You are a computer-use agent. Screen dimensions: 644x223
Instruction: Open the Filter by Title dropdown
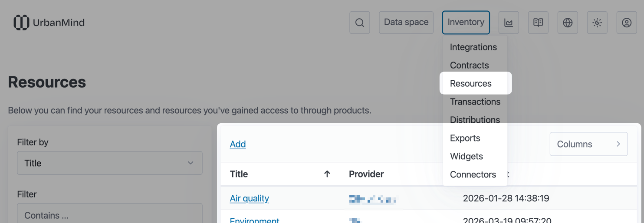click(x=110, y=163)
